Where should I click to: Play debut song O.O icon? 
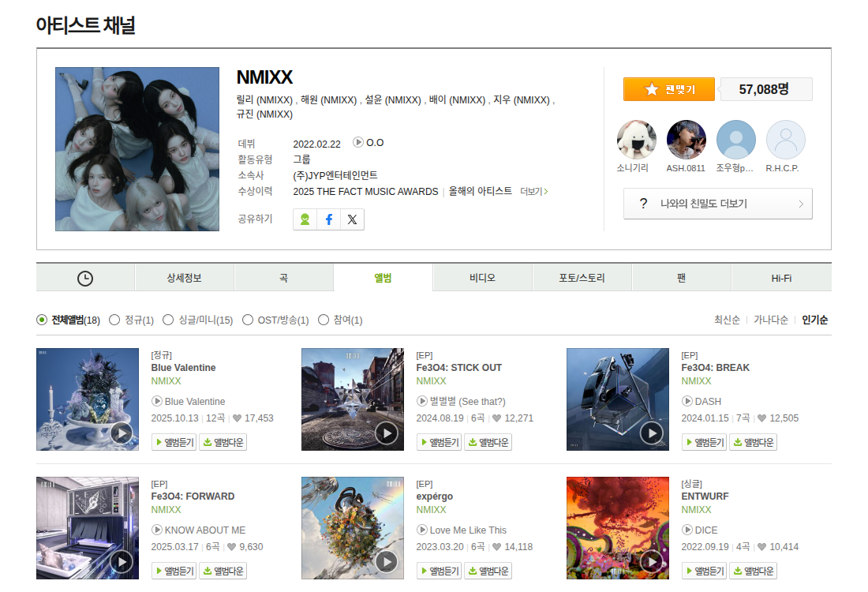coord(358,142)
